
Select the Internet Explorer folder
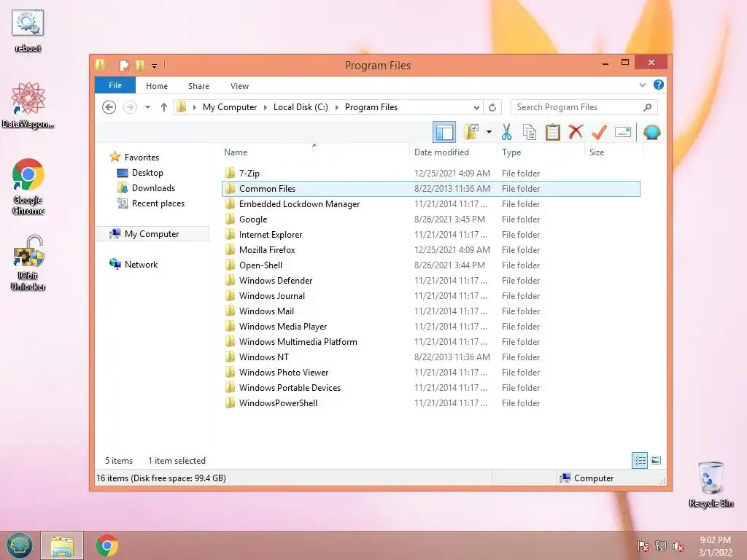pyautogui.click(x=431, y=234)
